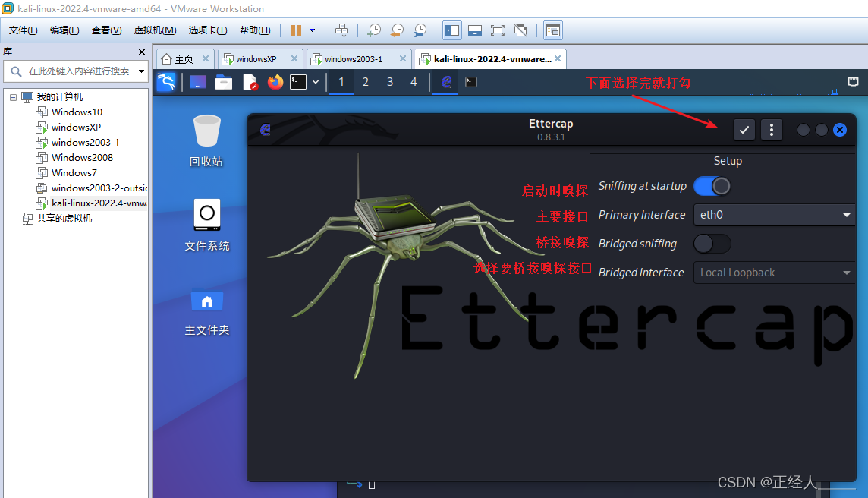
Task: Click the Kali panel display tray icon
Action: coord(853,82)
